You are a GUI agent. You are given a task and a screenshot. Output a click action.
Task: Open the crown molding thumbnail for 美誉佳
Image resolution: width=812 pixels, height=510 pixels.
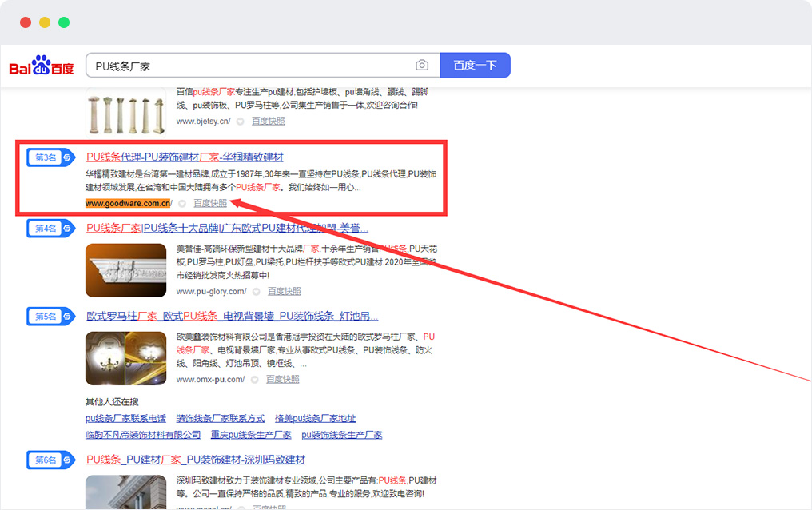coord(125,270)
